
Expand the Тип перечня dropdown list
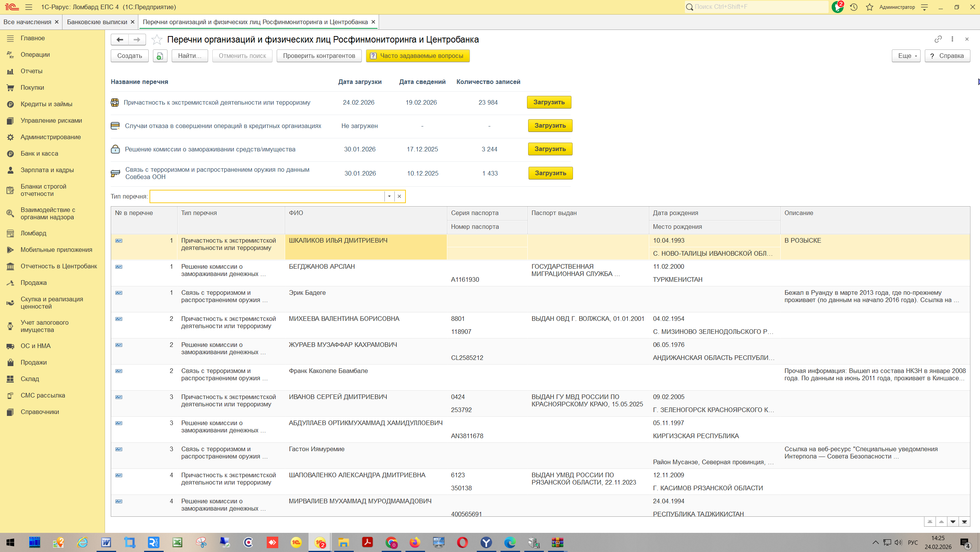click(x=389, y=196)
